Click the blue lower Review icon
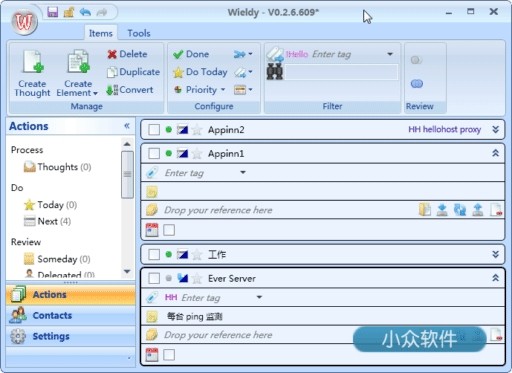This screenshot has width=512, height=373. click(417, 83)
